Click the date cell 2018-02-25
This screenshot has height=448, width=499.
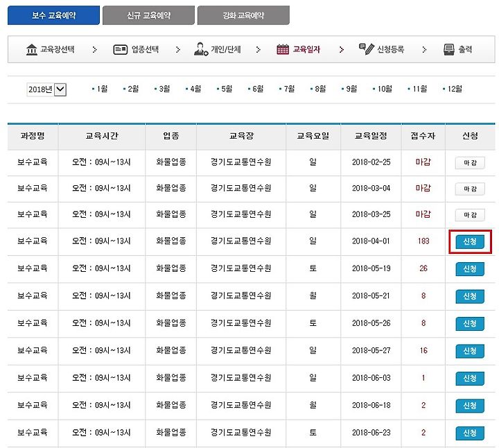tap(371, 162)
